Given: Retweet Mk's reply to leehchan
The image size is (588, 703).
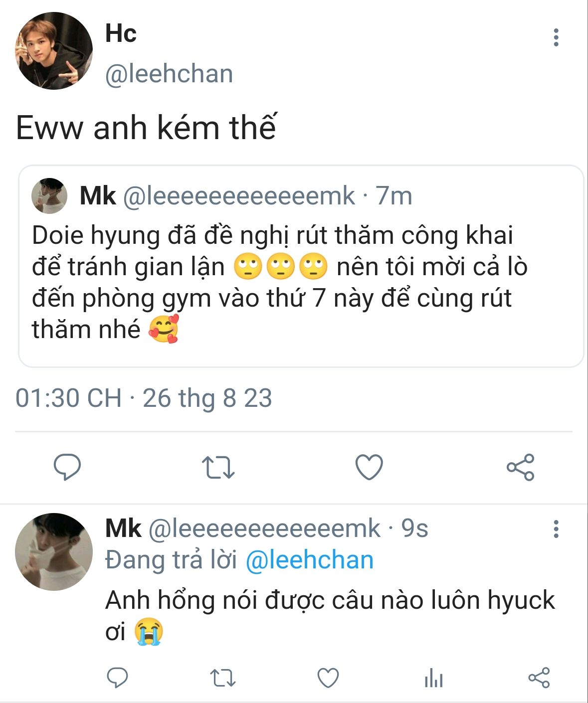Looking at the screenshot, I should [222, 678].
